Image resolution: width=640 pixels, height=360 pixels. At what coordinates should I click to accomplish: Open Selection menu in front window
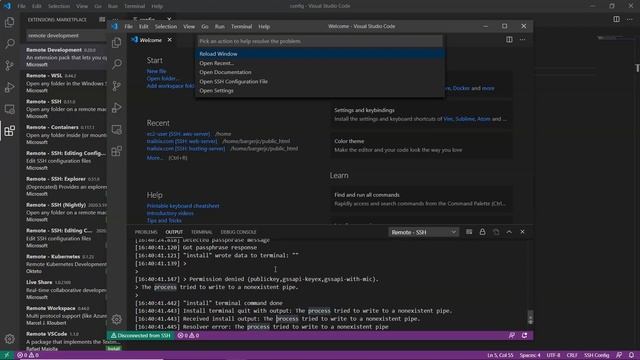(x=166, y=27)
